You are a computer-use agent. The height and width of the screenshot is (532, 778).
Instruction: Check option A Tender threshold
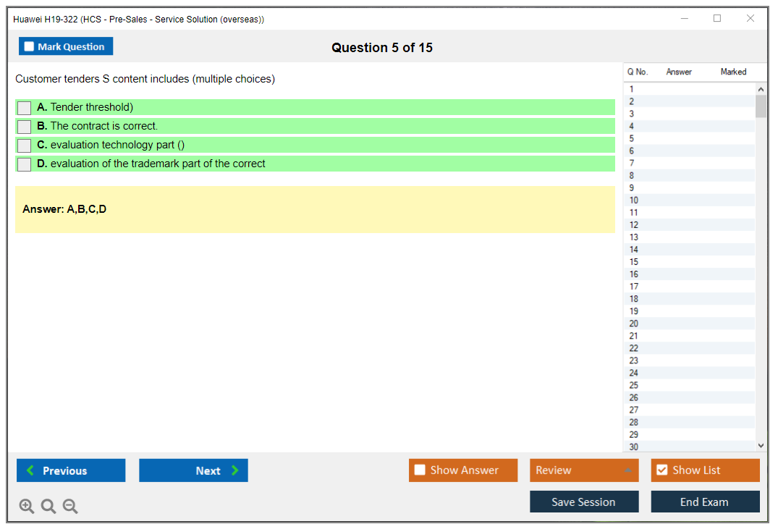(x=25, y=108)
